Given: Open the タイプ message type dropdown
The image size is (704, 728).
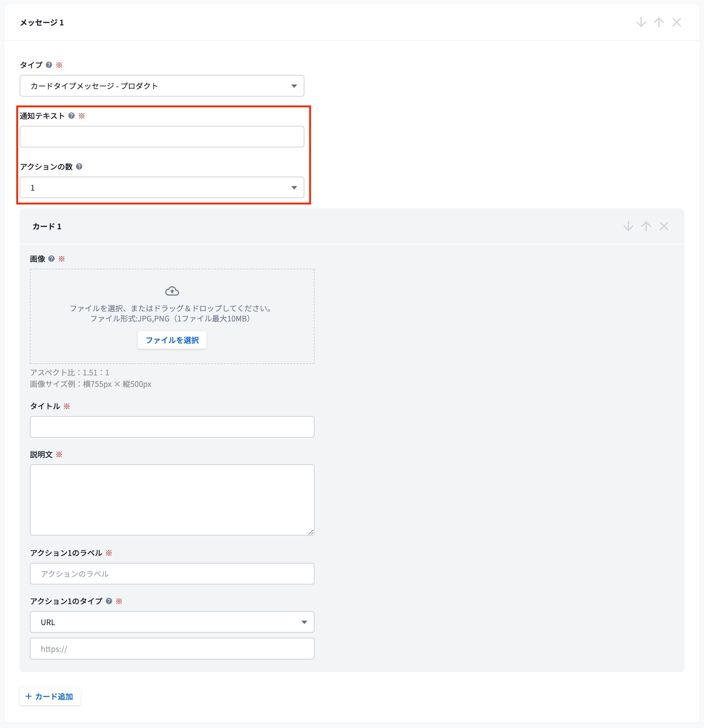Looking at the screenshot, I should (162, 86).
